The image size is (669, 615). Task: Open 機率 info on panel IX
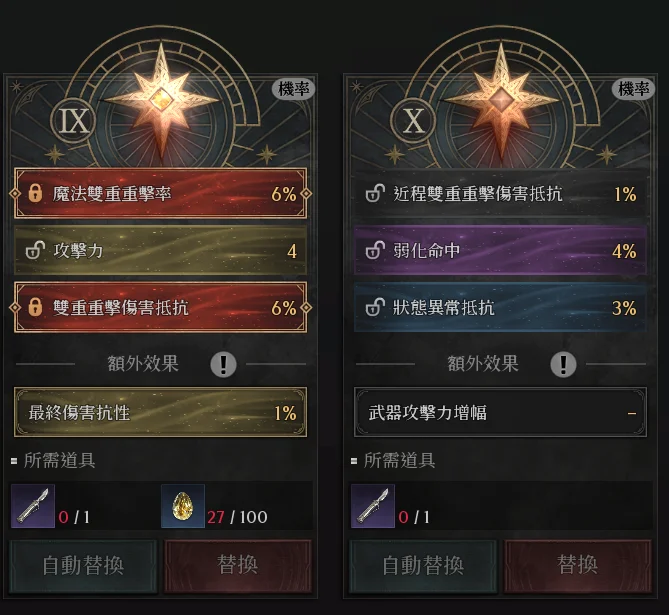tap(294, 89)
